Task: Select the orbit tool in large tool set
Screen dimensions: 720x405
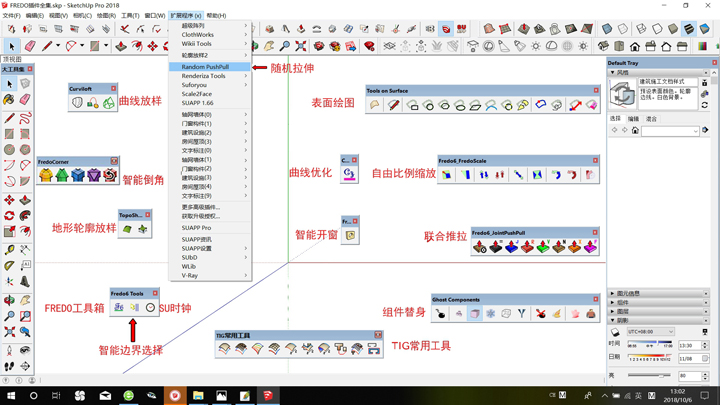Action: [x=9, y=300]
